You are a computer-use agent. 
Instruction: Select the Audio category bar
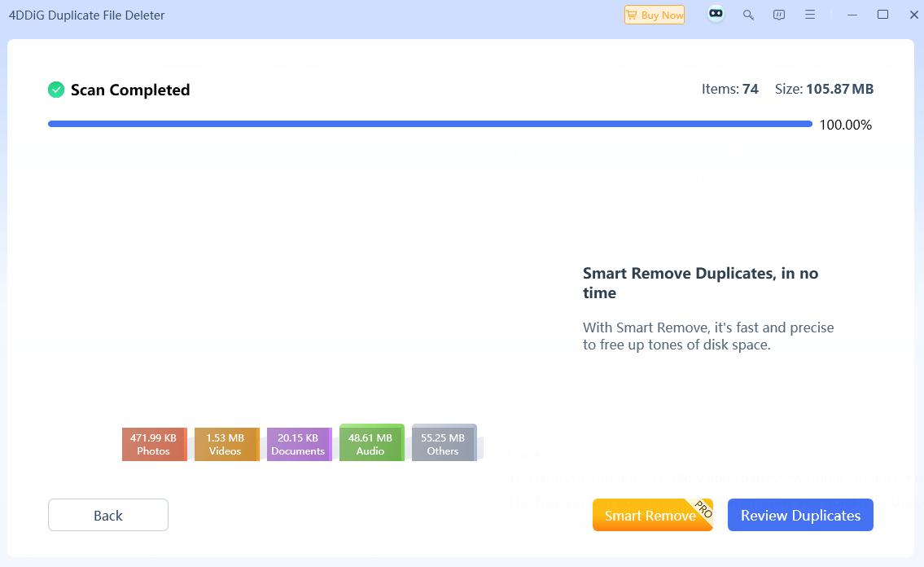[371, 442]
